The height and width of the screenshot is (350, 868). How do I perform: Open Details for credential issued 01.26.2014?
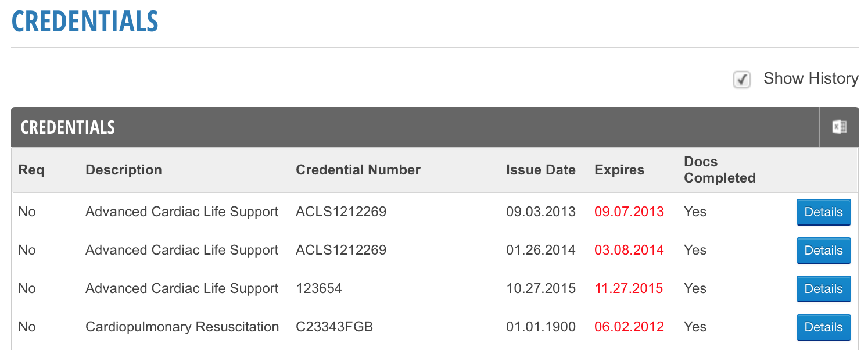[823, 251]
